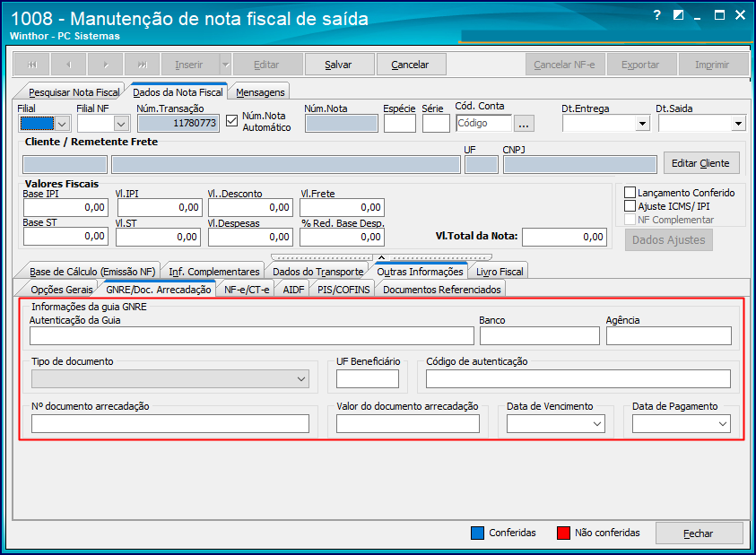756x555 pixels.
Task: Click Editar Cliente button
Action: pyautogui.click(x=701, y=163)
